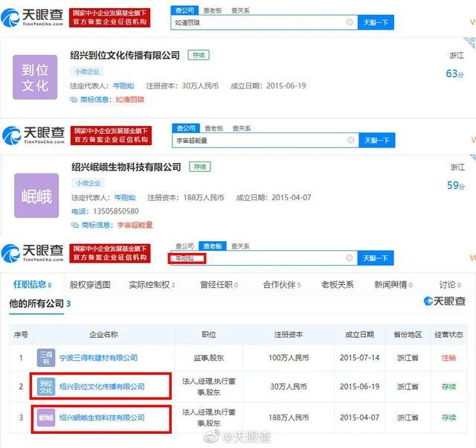Select 查关系 tab above the 岑刚灿 search
476x448 pixels.
240,246
